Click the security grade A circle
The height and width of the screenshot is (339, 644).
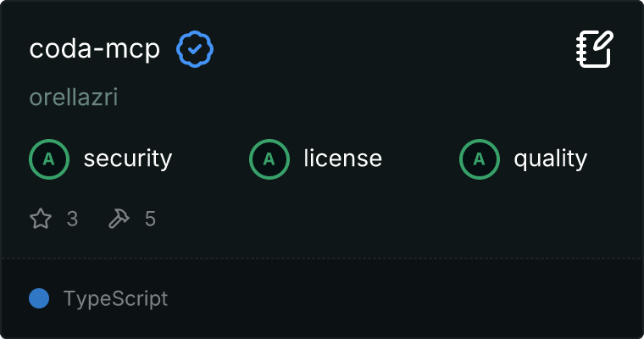(x=49, y=158)
